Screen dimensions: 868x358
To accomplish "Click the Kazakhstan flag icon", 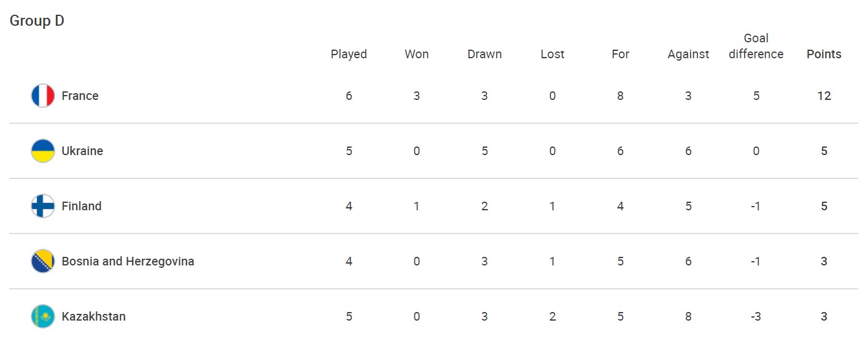I will tap(43, 317).
